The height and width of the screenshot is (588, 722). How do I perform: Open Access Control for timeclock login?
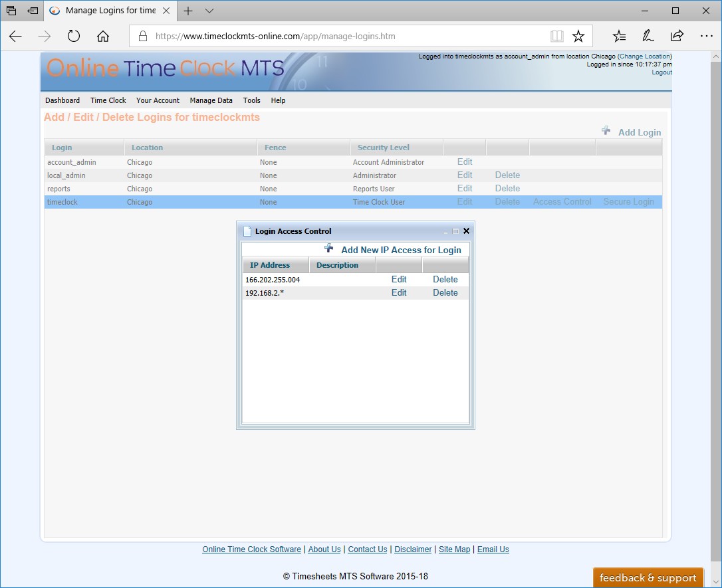(x=562, y=202)
